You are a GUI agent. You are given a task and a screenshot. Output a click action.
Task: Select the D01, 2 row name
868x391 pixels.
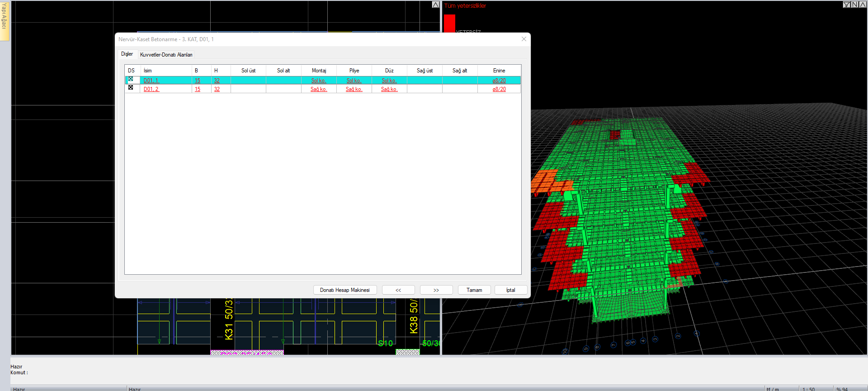click(x=151, y=89)
